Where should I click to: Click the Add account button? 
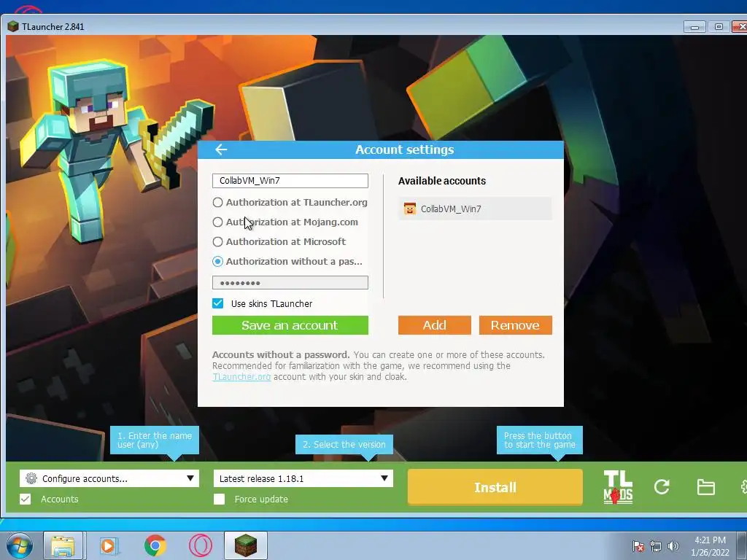coord(435,325)
